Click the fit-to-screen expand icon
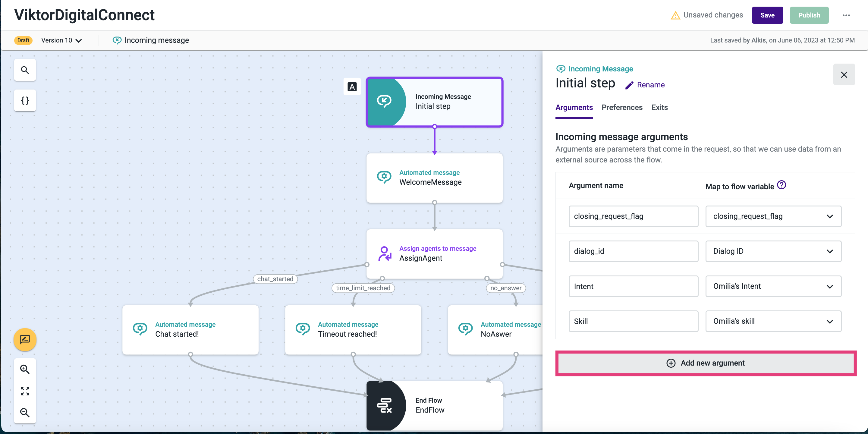The width and height of the screenshot is (868, 434). tap(25, 391)
